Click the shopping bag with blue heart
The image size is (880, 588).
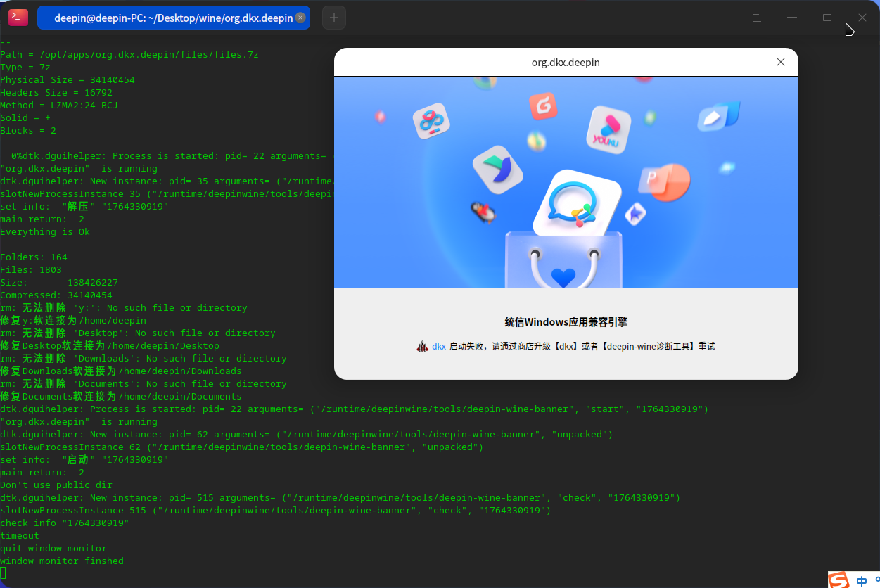[x=563, y=260]
